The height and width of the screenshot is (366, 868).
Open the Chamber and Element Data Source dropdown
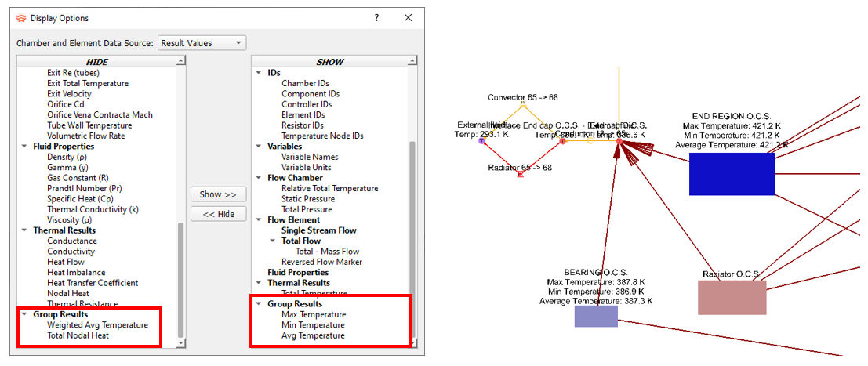(202, 42)
